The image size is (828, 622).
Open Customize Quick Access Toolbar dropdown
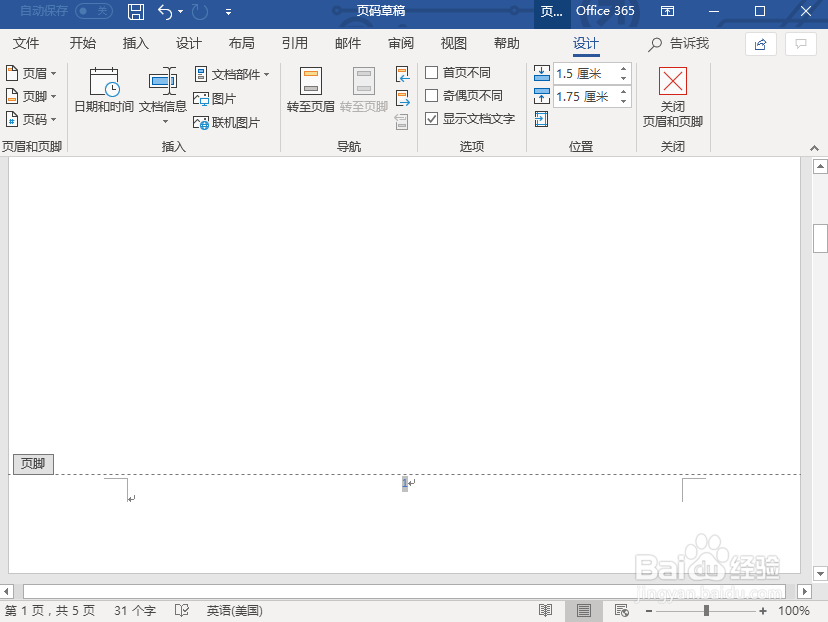(x=228, y=12)
